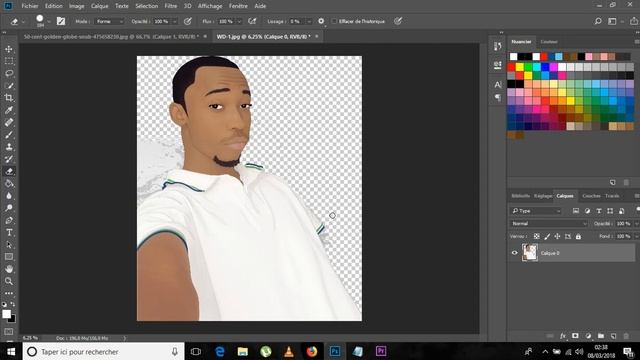Toggle pressure for opacity button

click(188, 21)
